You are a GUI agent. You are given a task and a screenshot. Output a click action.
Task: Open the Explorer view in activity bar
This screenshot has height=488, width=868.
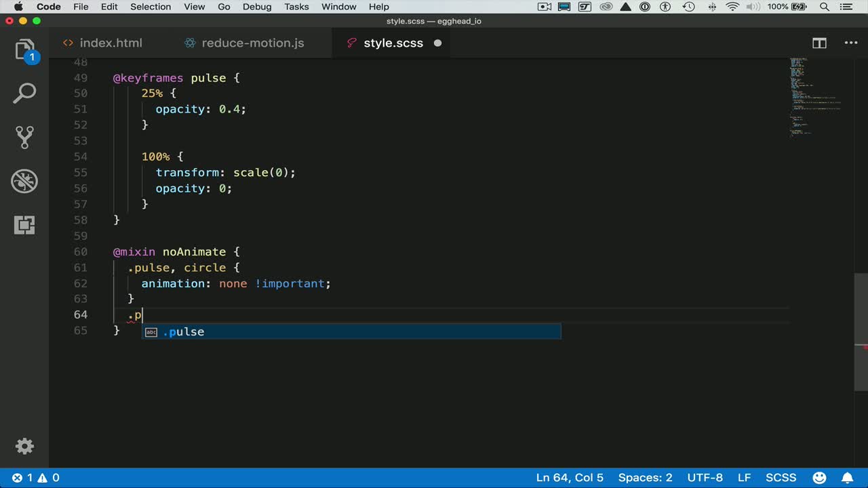click(24, 51)
